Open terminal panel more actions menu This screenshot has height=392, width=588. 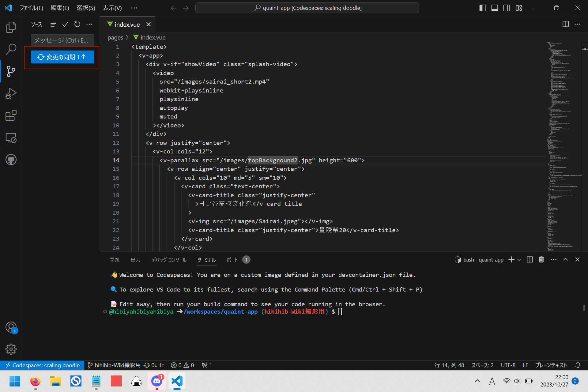553,259
